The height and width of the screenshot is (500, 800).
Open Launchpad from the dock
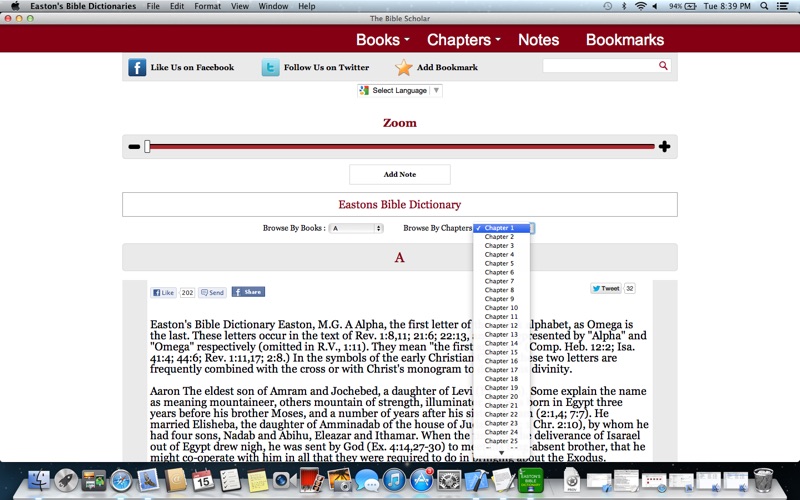click(x=66, y=480)
